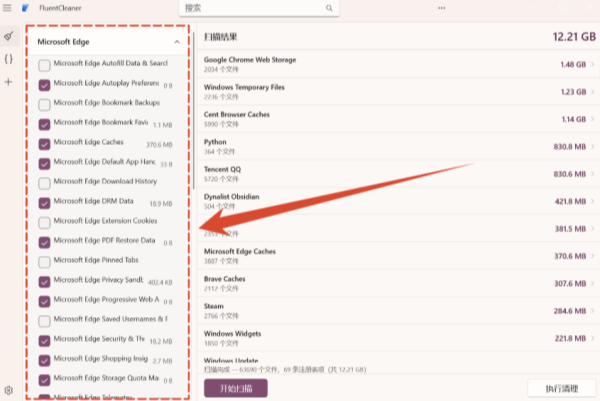Uncheck Microsoft Edge Bookmark Favicons checkbox
This screenshot has width=600, height=401.
[x=44, y=124]
